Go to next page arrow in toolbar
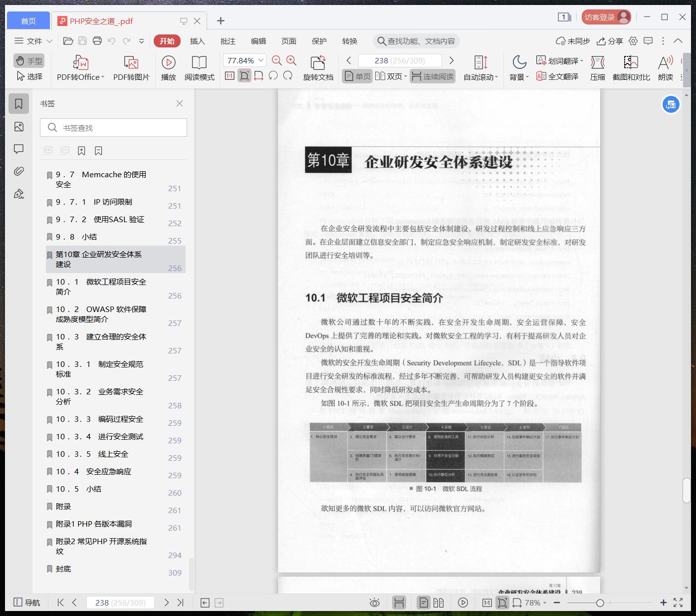This screenshot has height=616, width=696. click(452, 60)
